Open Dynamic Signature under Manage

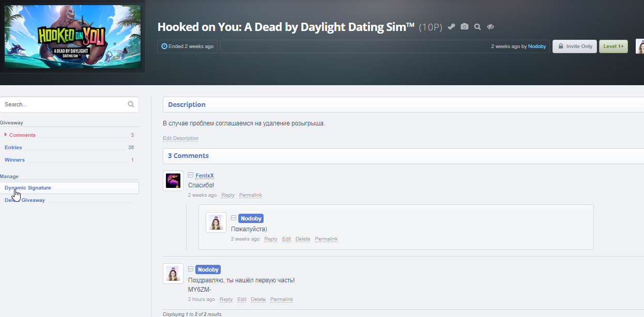tap(69, 188)
